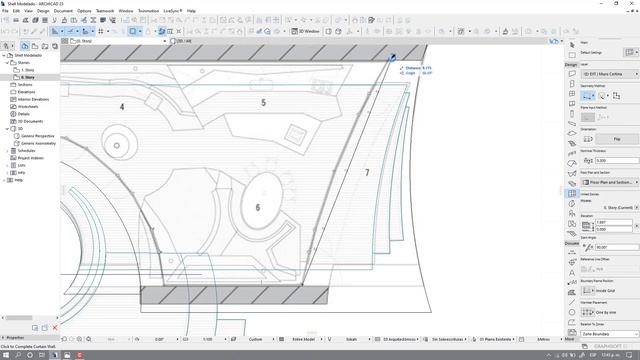Click the 3D Window button
This screenshot has height=360, width=640.
tap(305, 31)
